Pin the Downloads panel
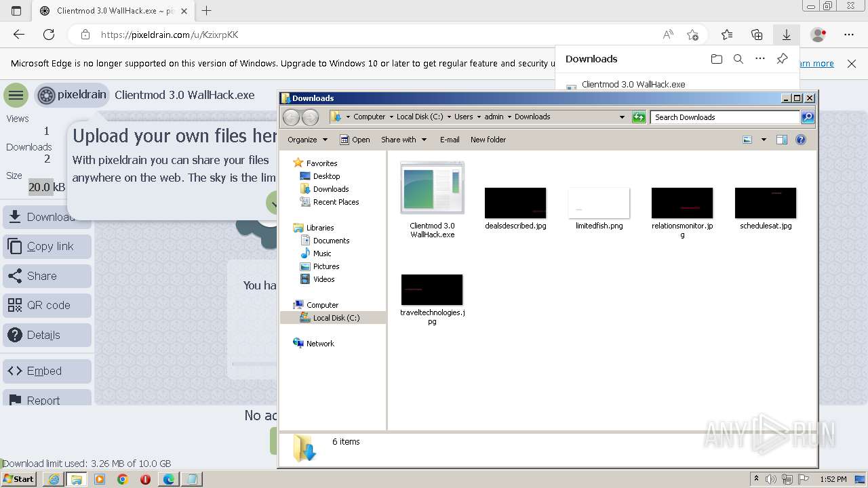This screenshot has height=488, width=868. [782, 59]
